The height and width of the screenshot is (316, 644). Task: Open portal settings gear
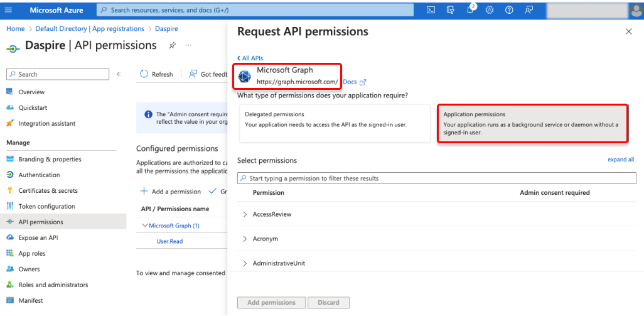coord(490,10)
